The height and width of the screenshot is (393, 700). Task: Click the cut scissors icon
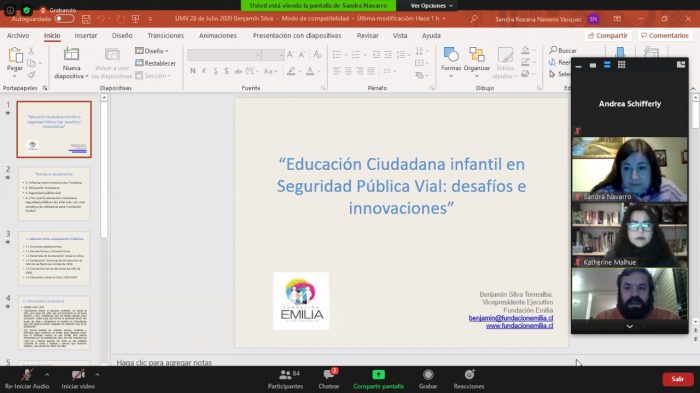[x=31, y=51]
